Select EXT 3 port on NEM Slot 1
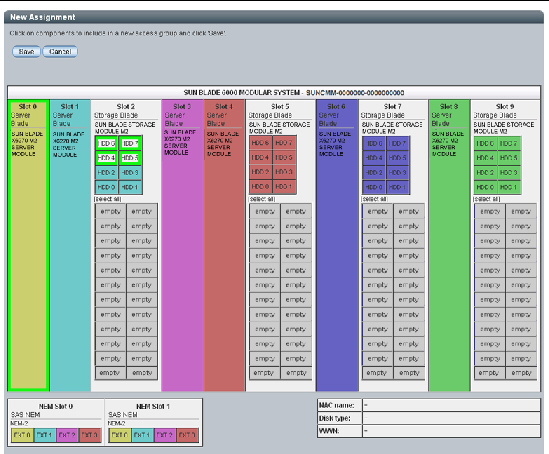This screenshot has height=454, width=549. (x=187, y=435)
